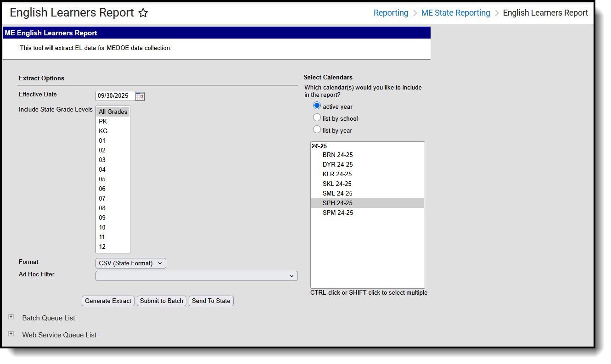Select the SKL 24-25 calendar
Image resolution: width=611 pixels, height=364 pixels.
[x=368, y=184]
